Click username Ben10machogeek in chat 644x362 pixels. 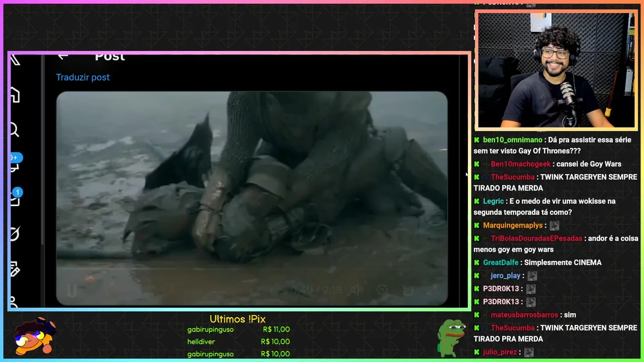521,164
